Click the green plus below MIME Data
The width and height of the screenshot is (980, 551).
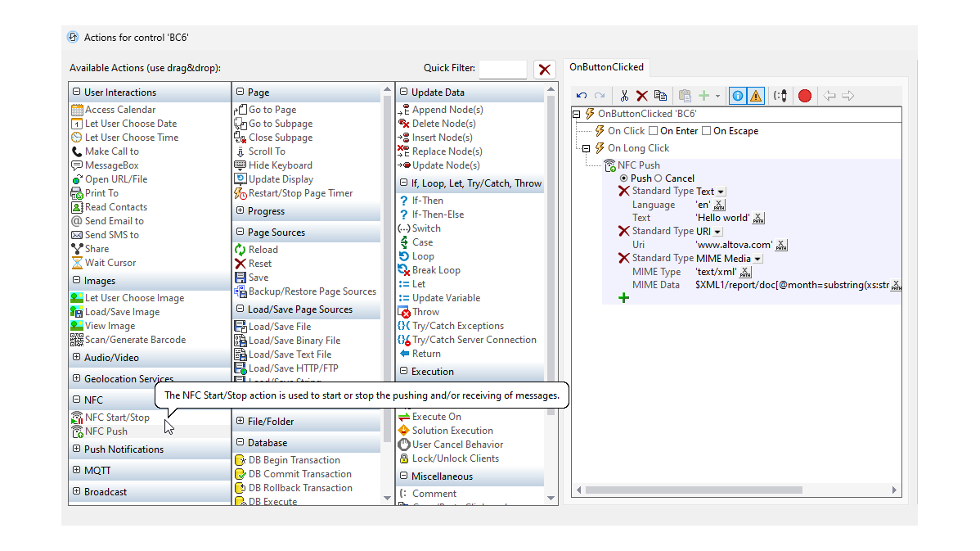click(624, 298)
